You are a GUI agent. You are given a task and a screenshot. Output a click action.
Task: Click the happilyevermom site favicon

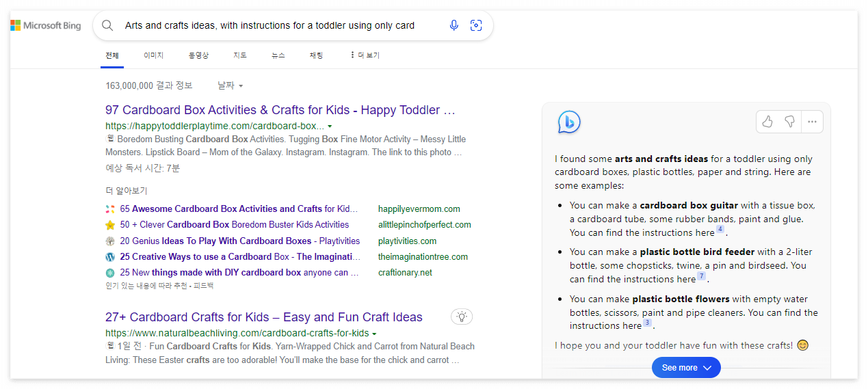click(110, 209)
